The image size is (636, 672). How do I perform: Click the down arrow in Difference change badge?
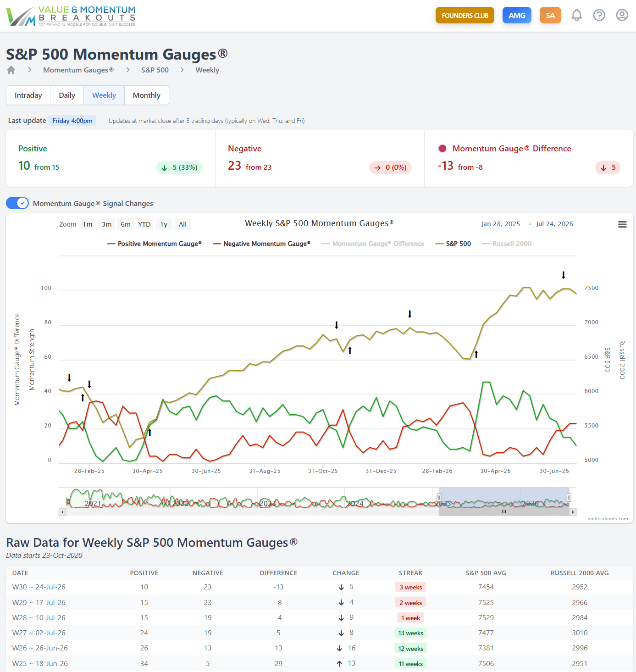(x=603, y=168)
